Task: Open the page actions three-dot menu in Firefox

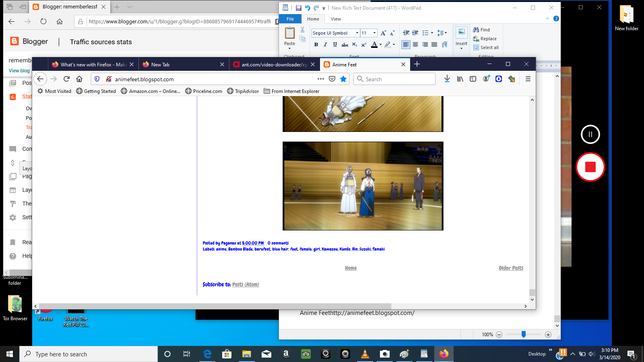Action: pos(321,79)
